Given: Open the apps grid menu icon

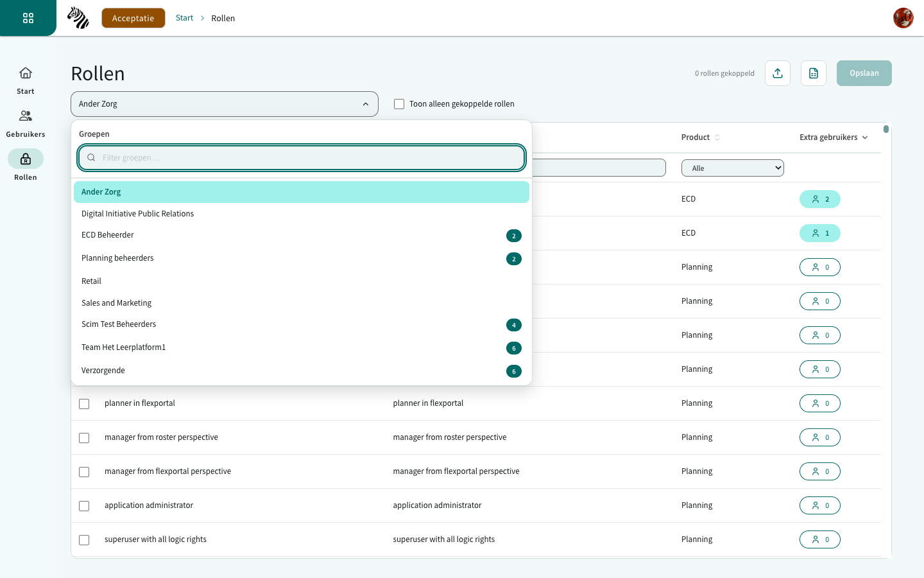Looking at the screenshot, I should coord(28,18).
